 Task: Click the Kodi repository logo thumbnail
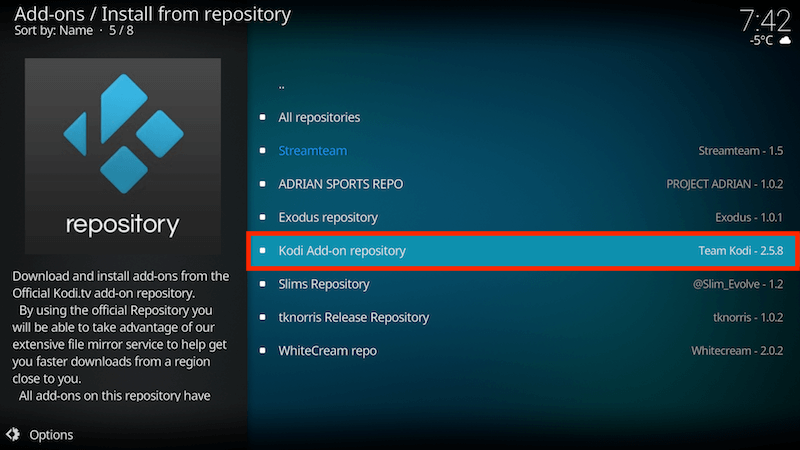coord(123,156)
